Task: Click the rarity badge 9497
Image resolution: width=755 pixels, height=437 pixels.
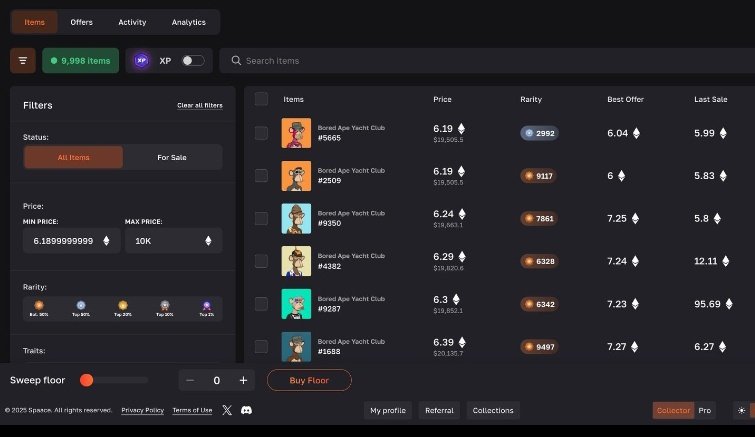Action: 539,347
